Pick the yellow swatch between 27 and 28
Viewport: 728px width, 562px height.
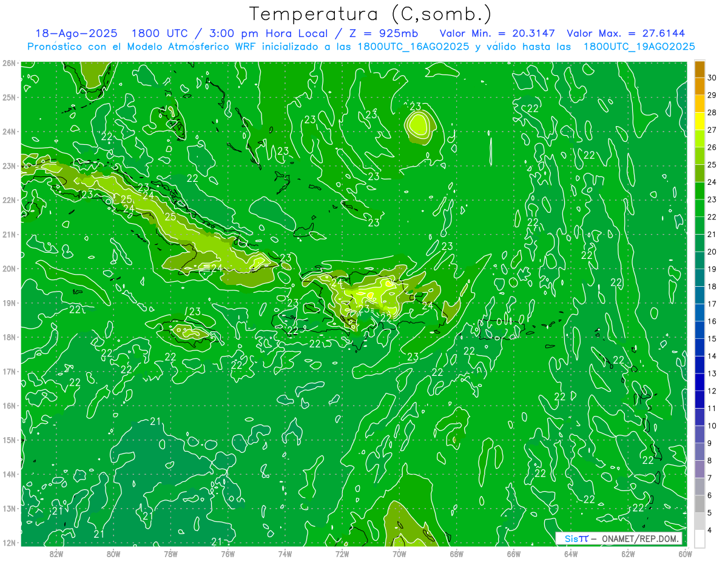click(x=699, y=121)
